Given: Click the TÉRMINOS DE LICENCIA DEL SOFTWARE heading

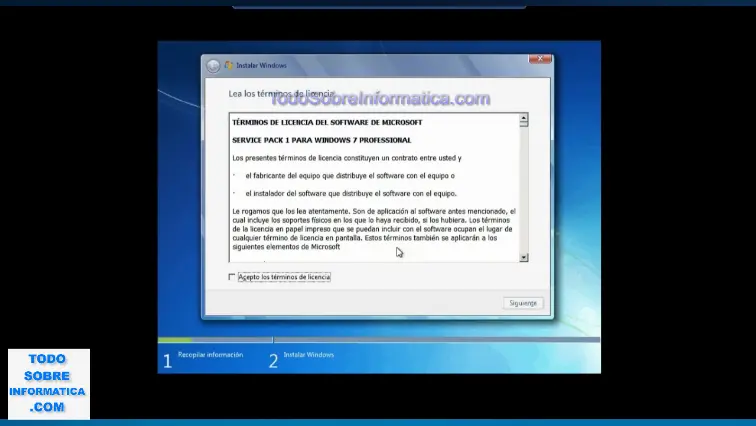Looking at the screenshot, I should click(x=327, y=122).
